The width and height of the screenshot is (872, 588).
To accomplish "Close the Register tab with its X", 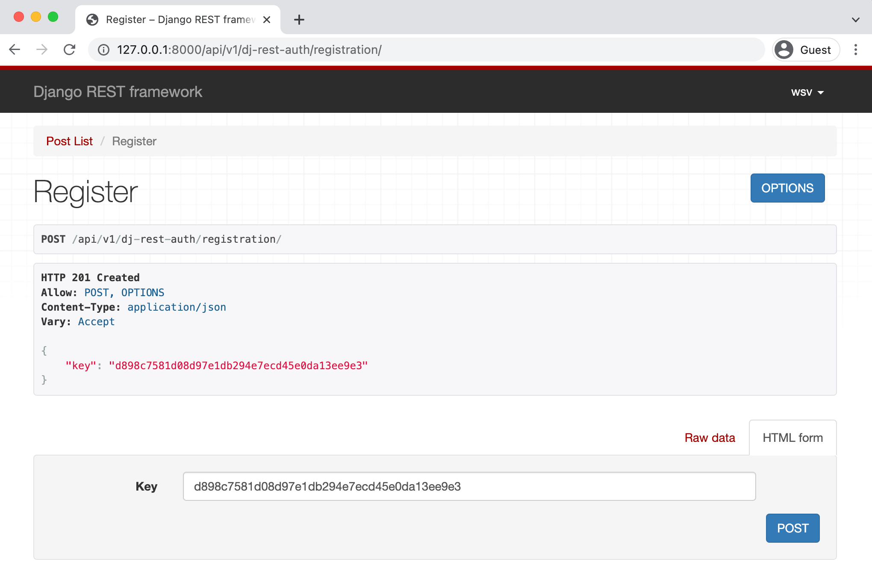I will [x=267, y=20].
